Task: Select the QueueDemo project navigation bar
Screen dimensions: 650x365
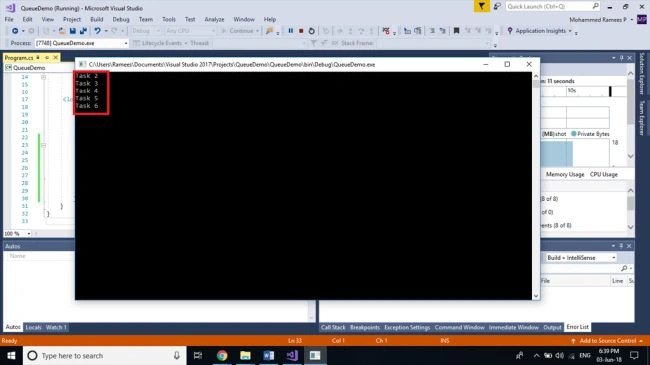Action: (39, 68)
